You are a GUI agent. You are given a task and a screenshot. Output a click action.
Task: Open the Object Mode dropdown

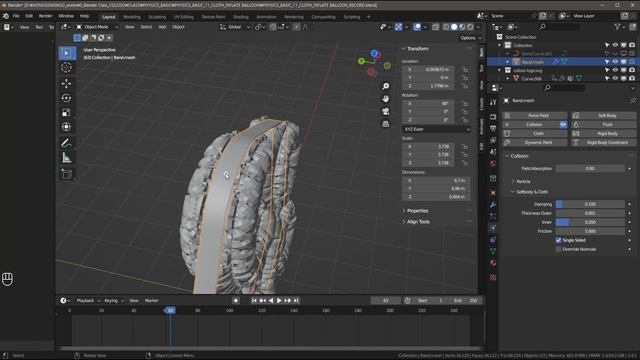(97, 27)
